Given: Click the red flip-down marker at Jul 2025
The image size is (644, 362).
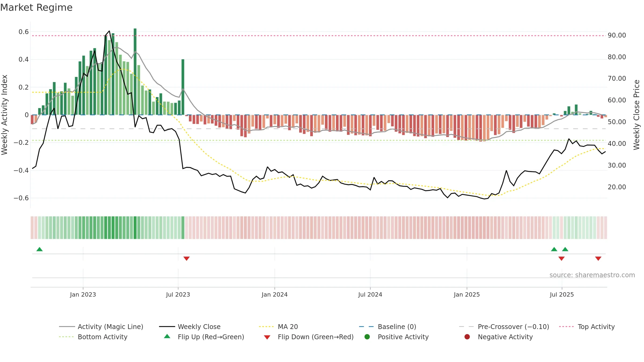Looking at the screenshot, I should pyautogui.click(x=561, y=258).
